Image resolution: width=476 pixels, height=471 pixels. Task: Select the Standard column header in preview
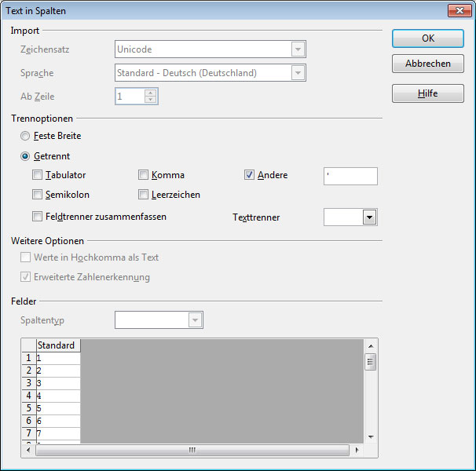click(58, 345)
